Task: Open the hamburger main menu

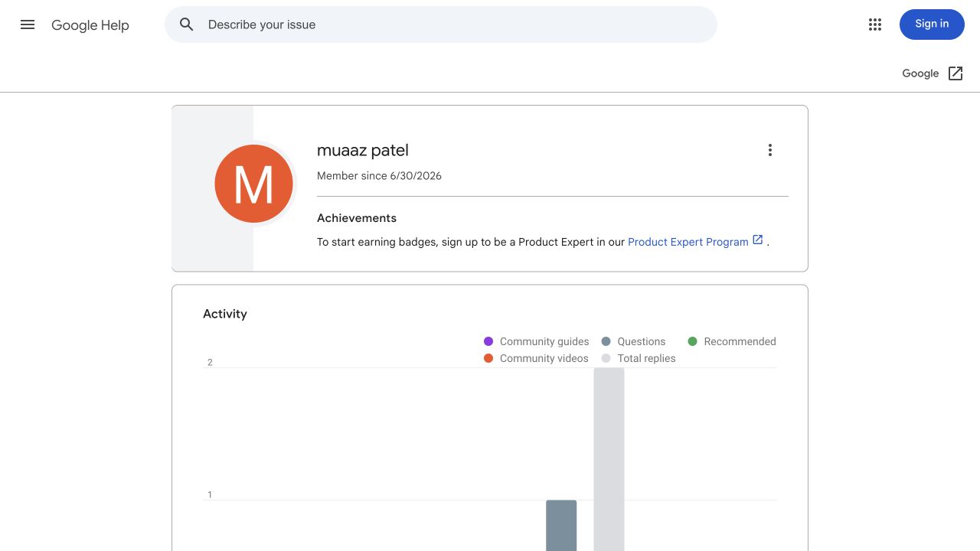Action: point(28,24)
